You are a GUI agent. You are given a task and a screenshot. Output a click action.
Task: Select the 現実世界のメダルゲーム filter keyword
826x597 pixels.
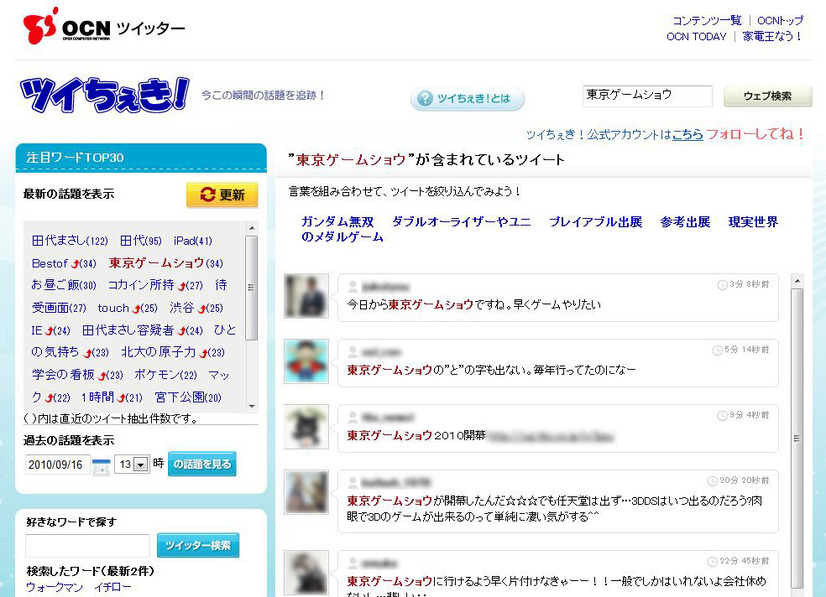[x=753, y=222]
